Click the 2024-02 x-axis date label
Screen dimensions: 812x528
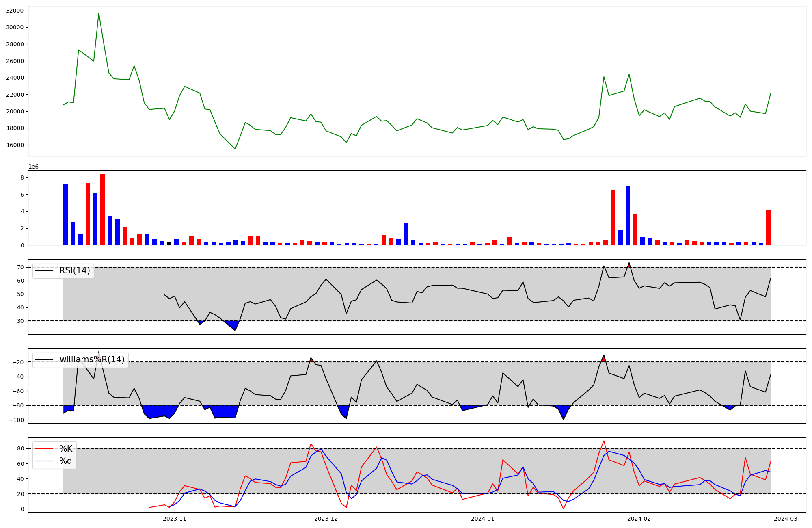pyautogui.click(x=639, y=519)
